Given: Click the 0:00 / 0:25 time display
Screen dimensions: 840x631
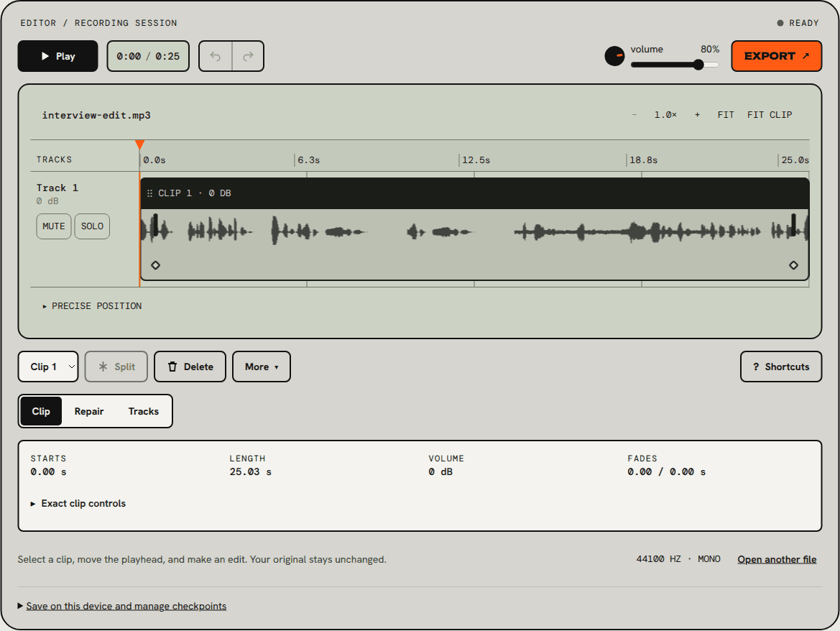Looking at the screenshot, I should (x=149, y=56).
